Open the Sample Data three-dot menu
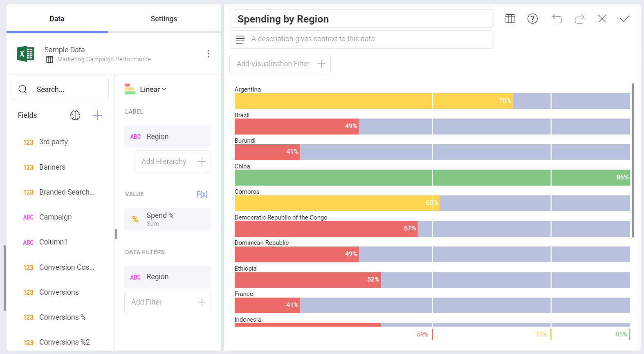This screenshot has width=644, height=354. pyautogui.click(x=209, y=54)
